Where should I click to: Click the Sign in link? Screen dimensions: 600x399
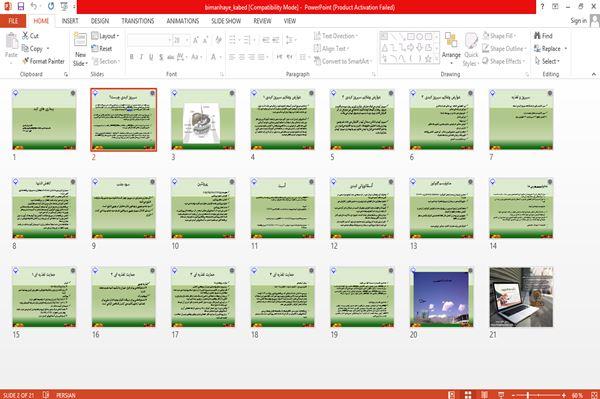(578, 21)
